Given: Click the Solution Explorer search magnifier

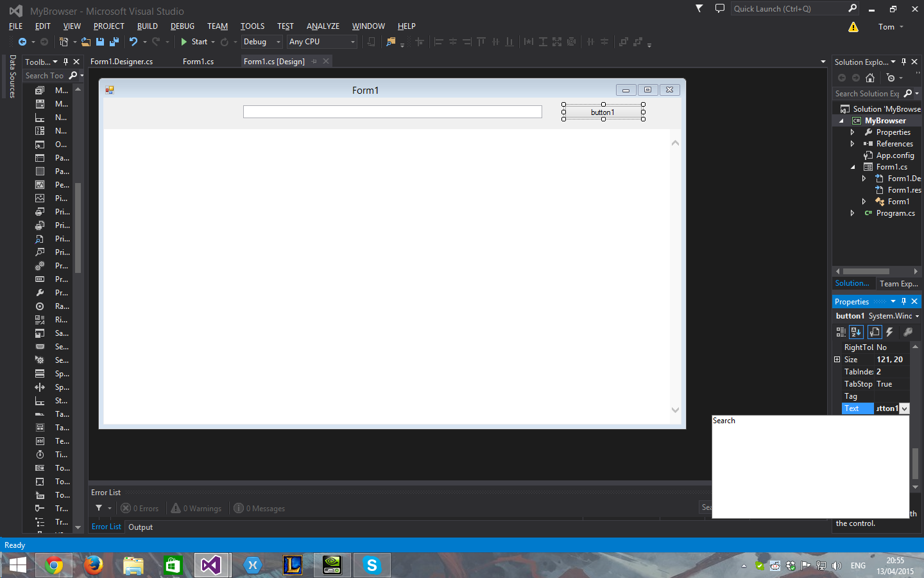Looking at the screenshot, I should pos(908,94).
